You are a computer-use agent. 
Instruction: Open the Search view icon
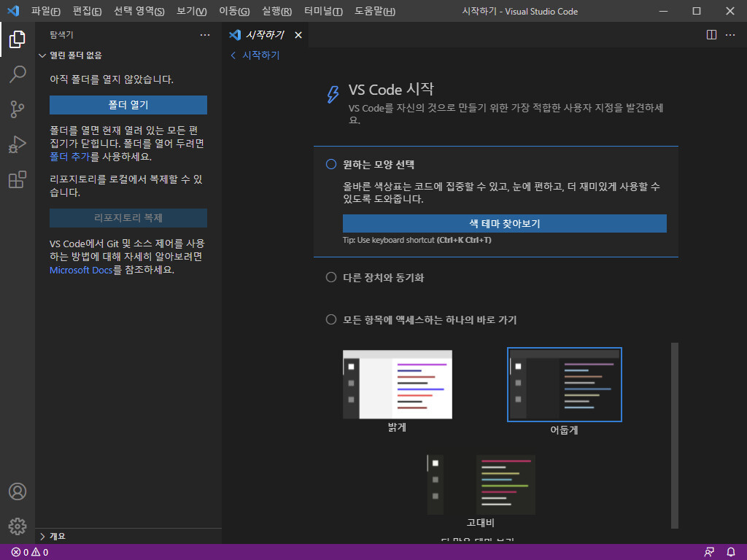point(18,74)
